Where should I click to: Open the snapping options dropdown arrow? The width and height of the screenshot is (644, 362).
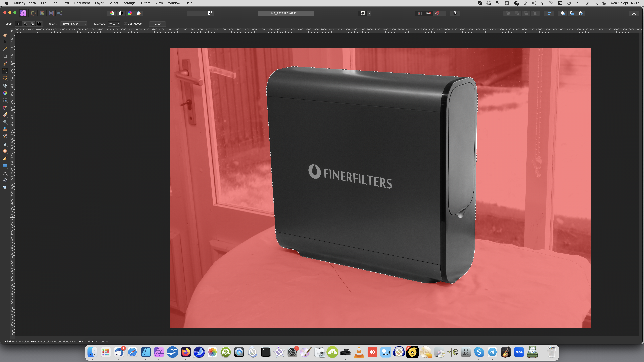444,13
